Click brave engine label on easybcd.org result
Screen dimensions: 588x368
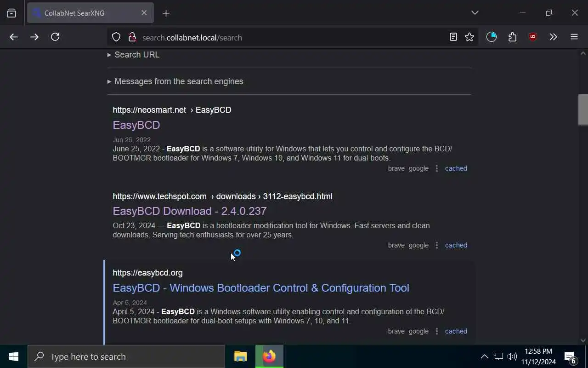(396, 331)
